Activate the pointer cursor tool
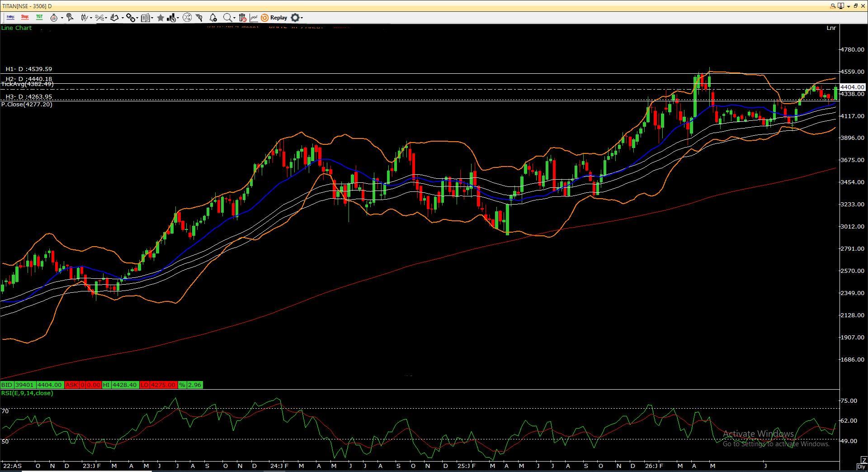 [70, 17]
